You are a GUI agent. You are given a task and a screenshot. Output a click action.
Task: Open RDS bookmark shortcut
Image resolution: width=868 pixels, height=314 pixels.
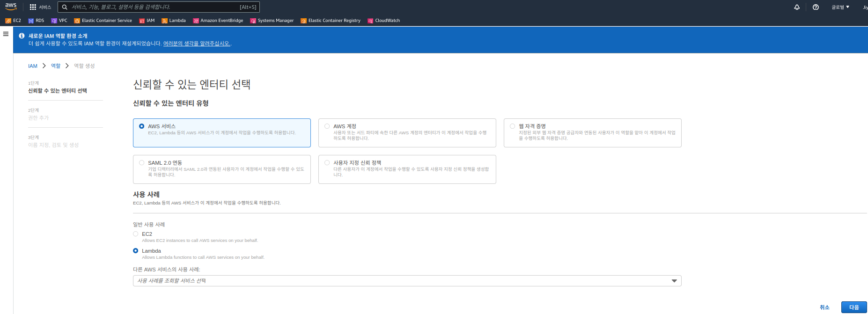[x=36, y=21]
